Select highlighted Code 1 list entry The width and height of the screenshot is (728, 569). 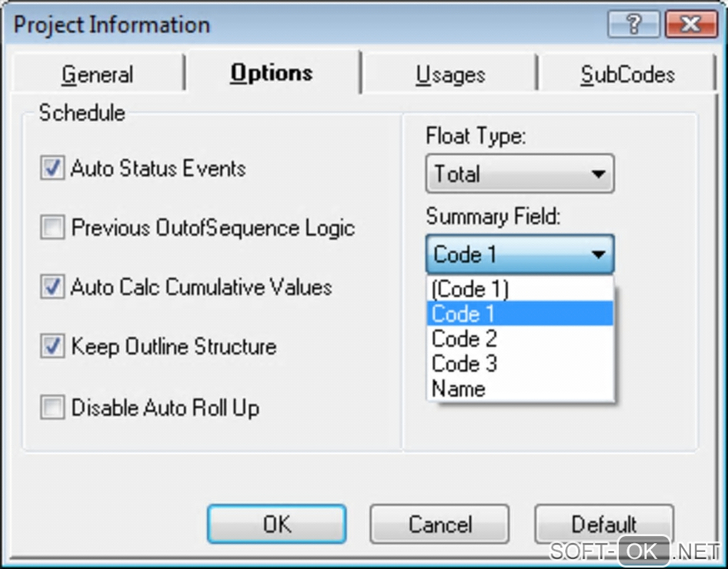pos(520,313)
